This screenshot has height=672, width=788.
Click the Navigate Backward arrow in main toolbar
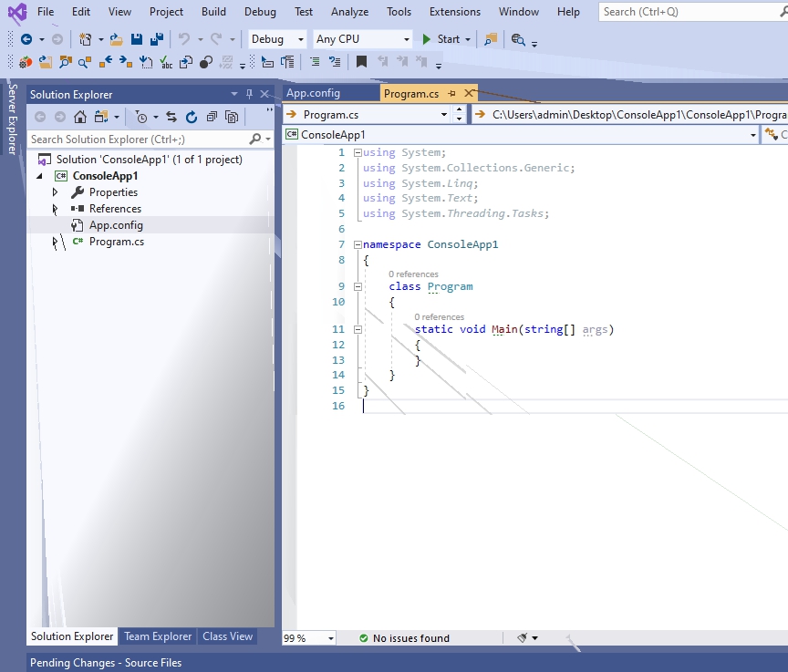[26, 39]
